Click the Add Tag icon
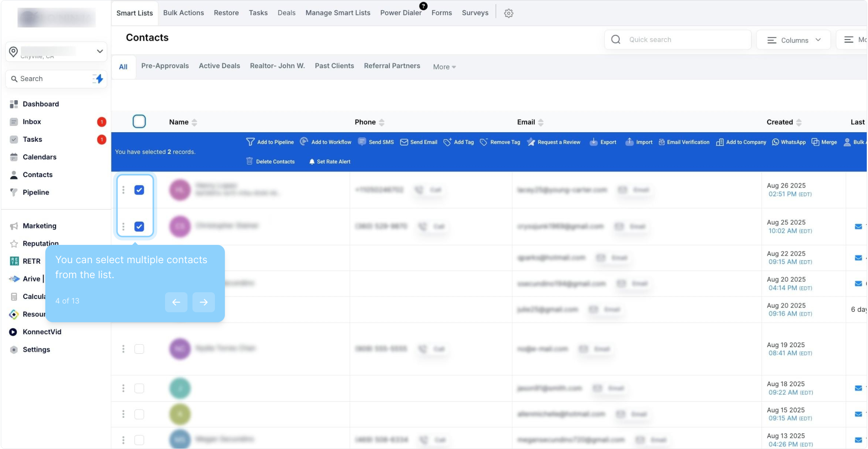This screenshot has height=449, width=868. 448,142
